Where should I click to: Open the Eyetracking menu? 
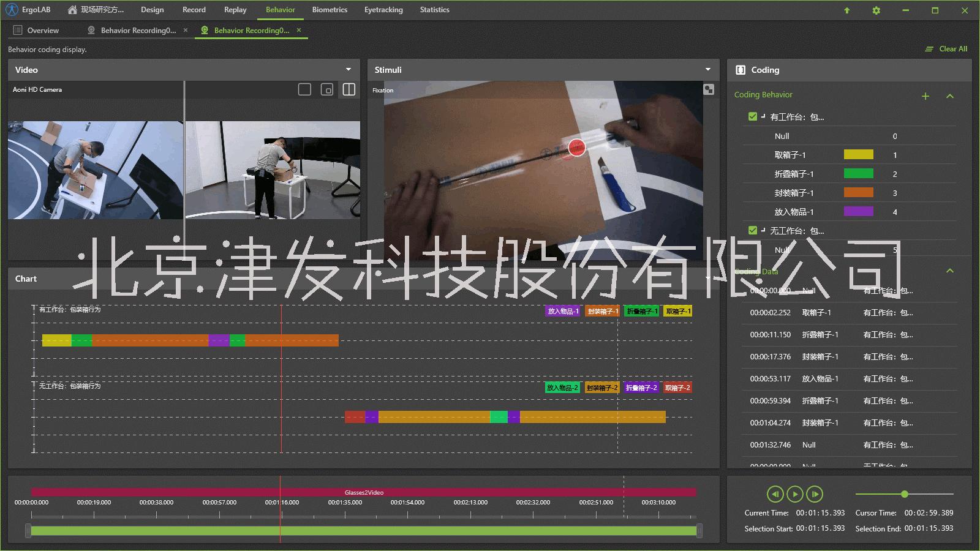coord(383,10)
